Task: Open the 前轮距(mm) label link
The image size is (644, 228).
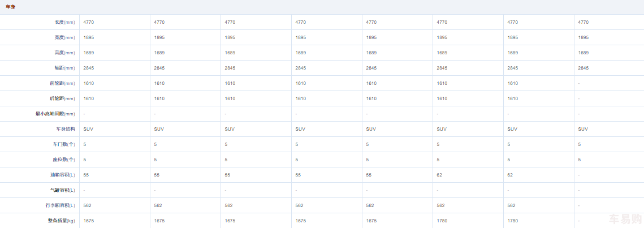Action: click(x=62, y=83)
